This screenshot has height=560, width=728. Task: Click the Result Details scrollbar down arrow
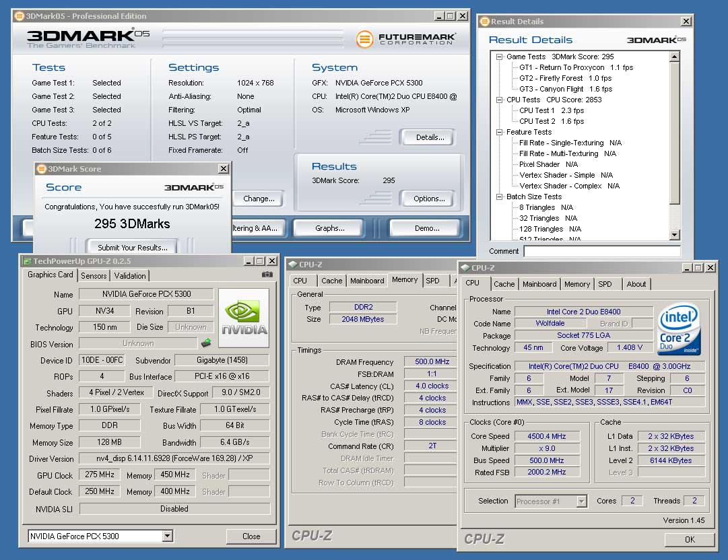coord(675,235)
